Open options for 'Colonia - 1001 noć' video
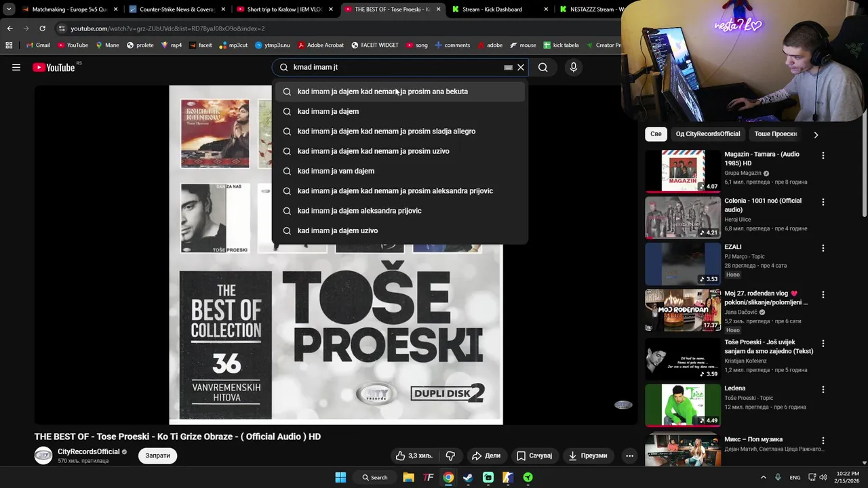Screen dimensions: 868x488 click(823, 202)
